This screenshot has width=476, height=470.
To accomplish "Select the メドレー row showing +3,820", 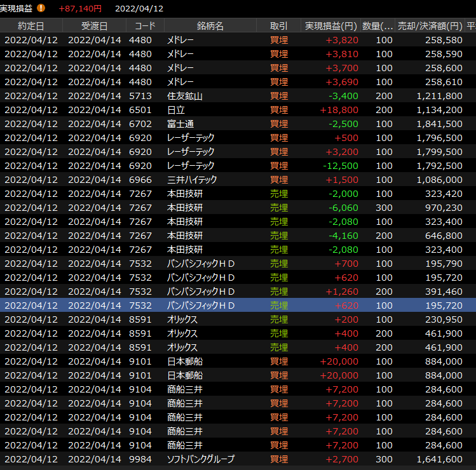I will [x=210, y=40].
